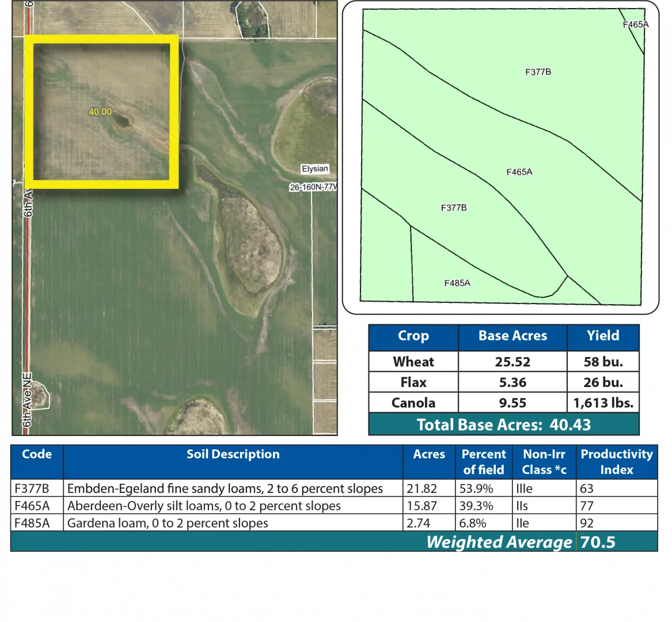Click the Productivity Index column header
672x622 pixels.
pos(617,462)
